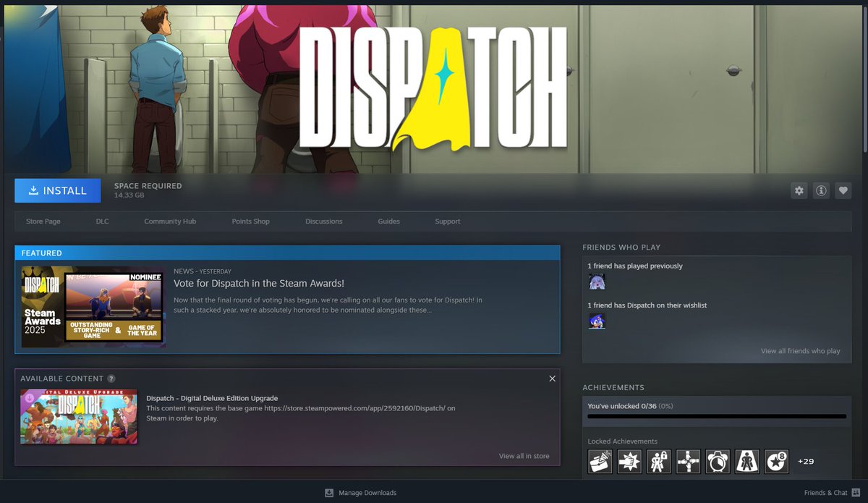Image resolution: width=868 pixels, height=503 pixels.
Task: Open the Points Shop for Dispatch
Action: point(250,221)
